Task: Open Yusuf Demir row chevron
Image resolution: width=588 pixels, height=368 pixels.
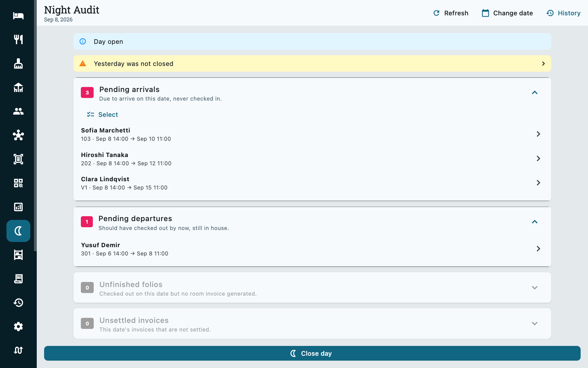Action: coord(538,249)
